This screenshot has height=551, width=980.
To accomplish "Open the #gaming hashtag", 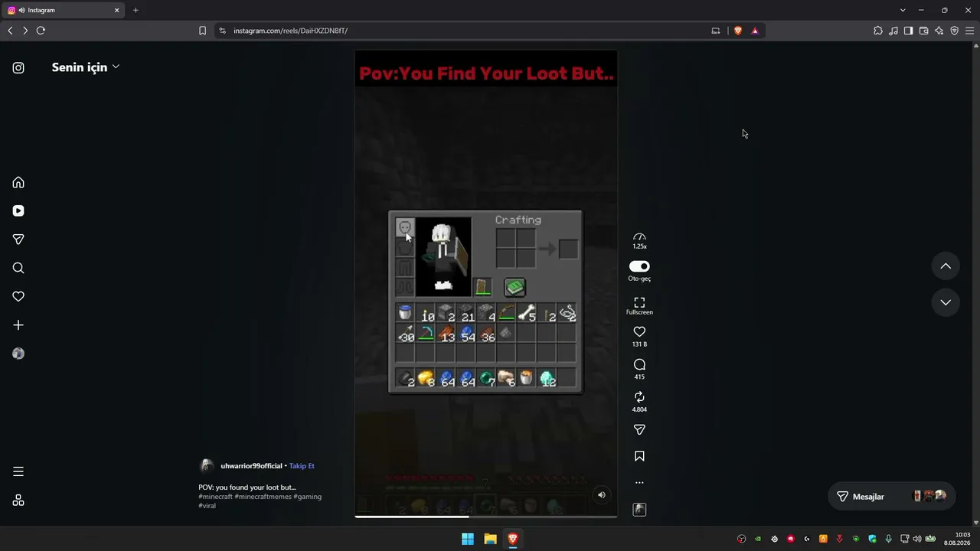I will tap(307, 497).
